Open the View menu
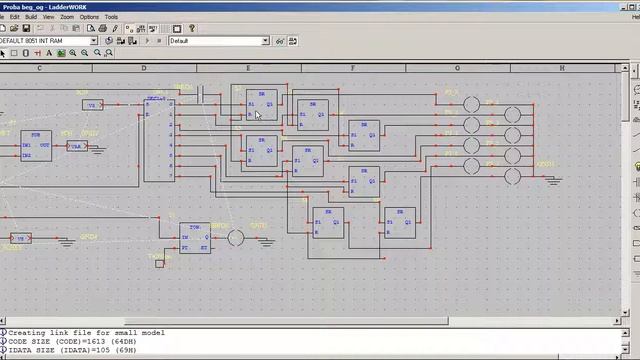This screenshot has height=360, width=640. tap(49, 17)
